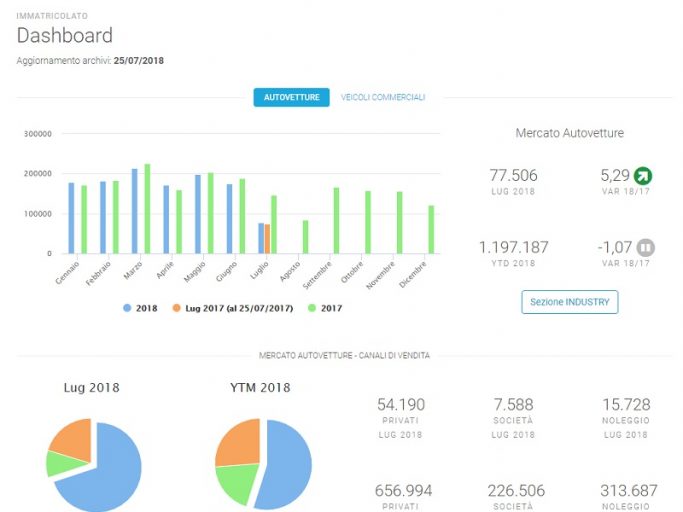Open the Veicoli Commerciali tab

(383, 97)
